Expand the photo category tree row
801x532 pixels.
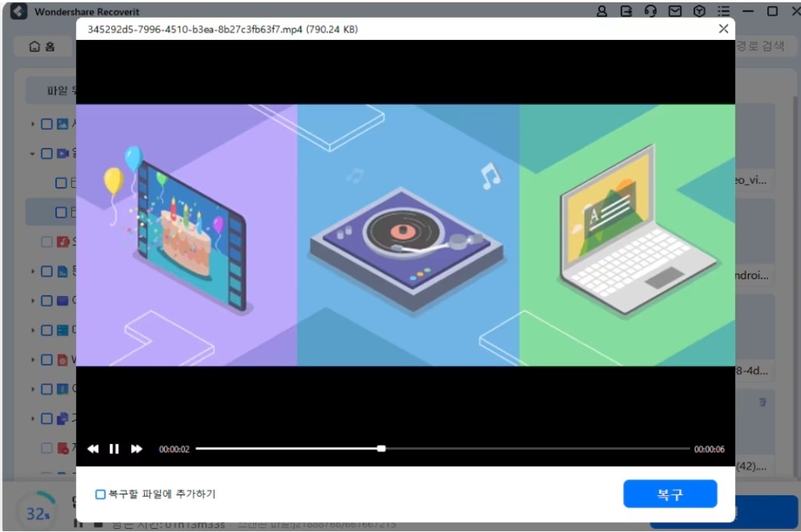[x=33, y=124]
